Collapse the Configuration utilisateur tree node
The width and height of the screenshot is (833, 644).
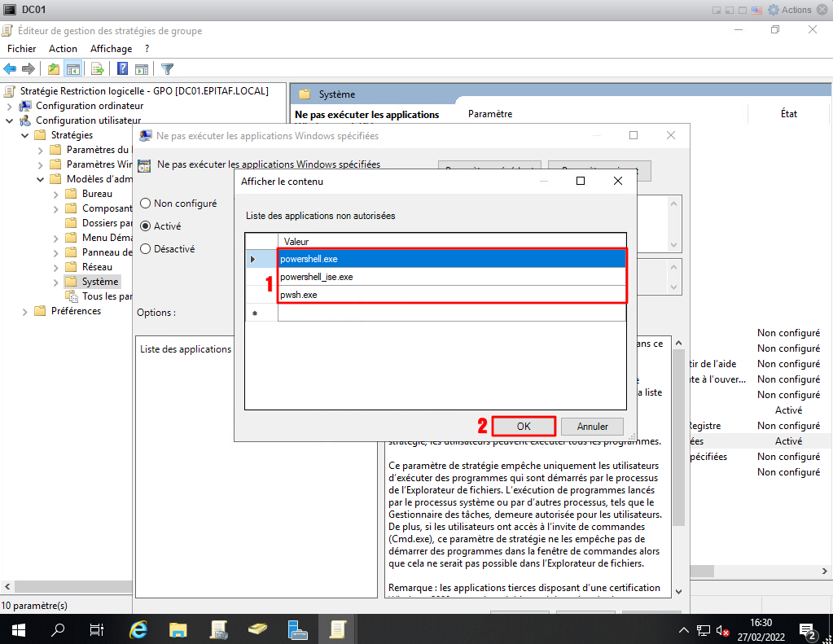tap(10, 120)
